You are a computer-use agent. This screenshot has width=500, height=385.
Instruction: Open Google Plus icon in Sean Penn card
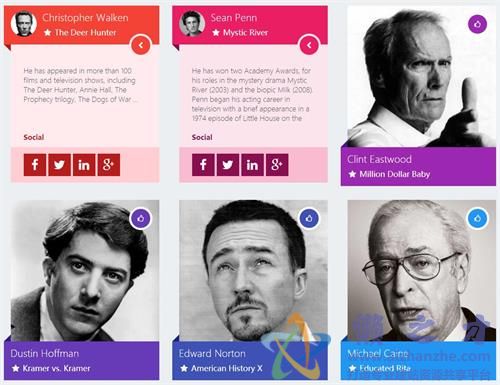[277, 165]
